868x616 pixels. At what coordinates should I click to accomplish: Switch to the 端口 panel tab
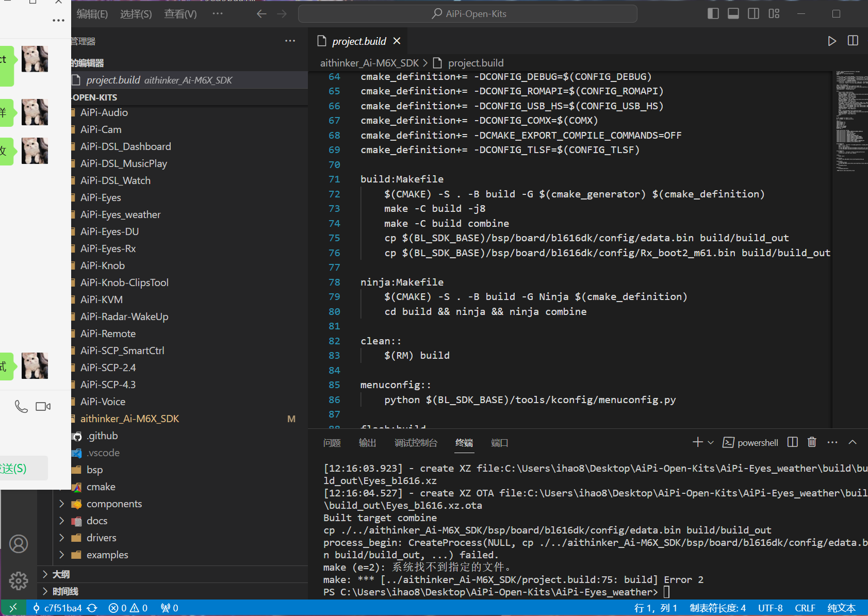[x=500, y=443]
